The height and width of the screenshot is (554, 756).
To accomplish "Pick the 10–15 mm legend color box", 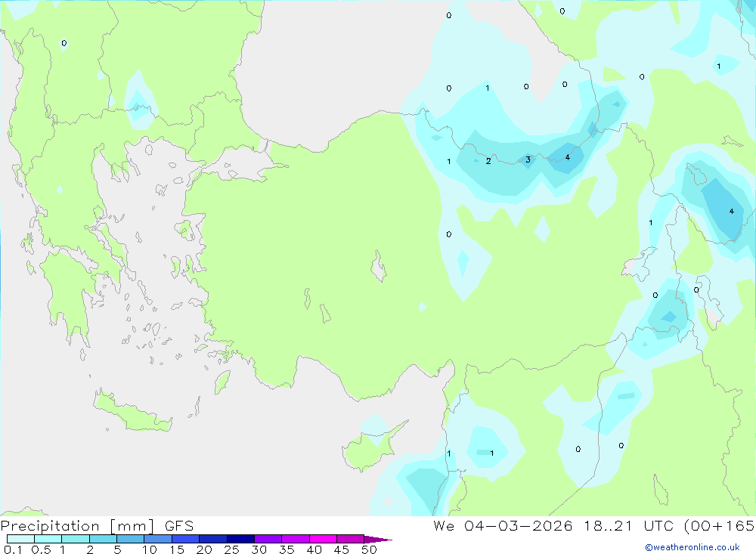I will (x=158, y=539).
